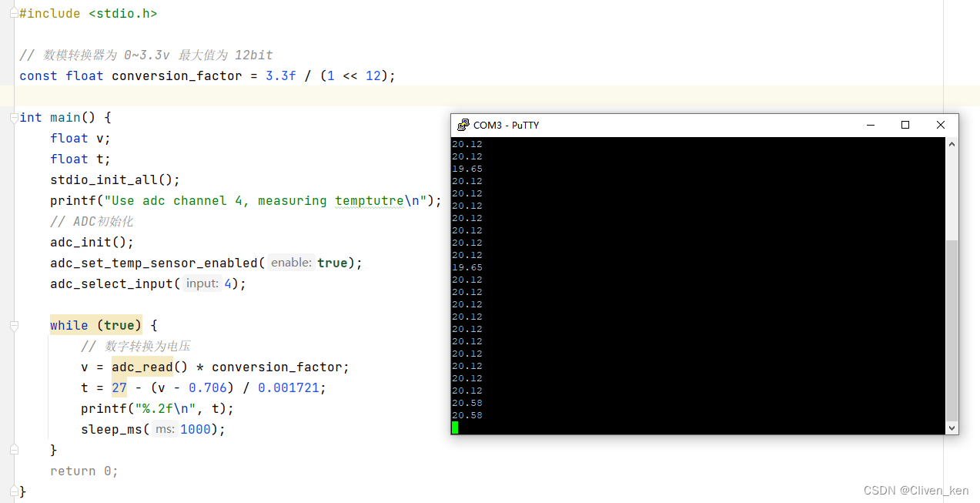This screenshot has height=503, width=980.
Task: Click the comment mentioning "12bit"
Action: tap(146, 55)
